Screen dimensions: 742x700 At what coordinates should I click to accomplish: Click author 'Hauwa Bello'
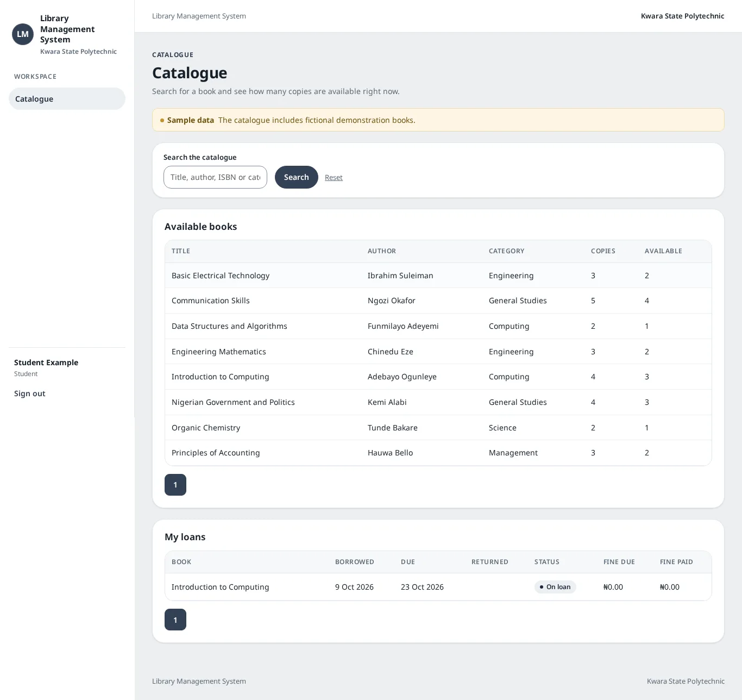pos(391,453)
